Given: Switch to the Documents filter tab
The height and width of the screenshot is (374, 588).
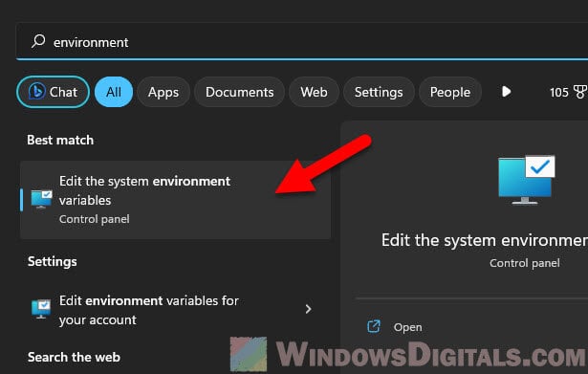Looking at the screenshot, I should click(x=239, y=92).
